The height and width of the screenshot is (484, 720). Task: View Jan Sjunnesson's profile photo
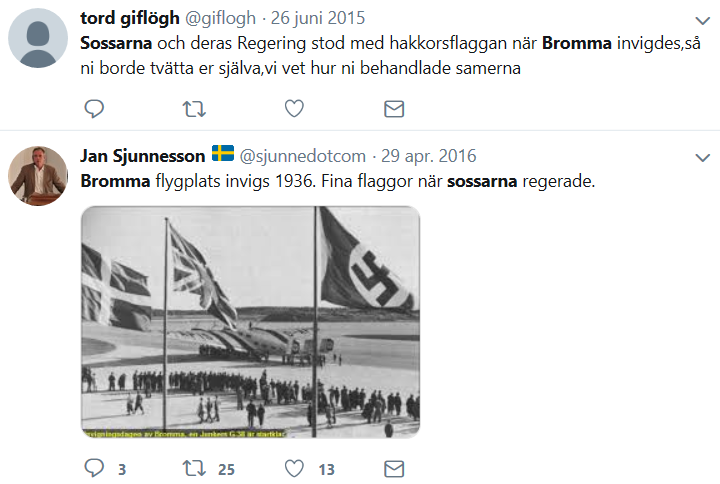38,176
